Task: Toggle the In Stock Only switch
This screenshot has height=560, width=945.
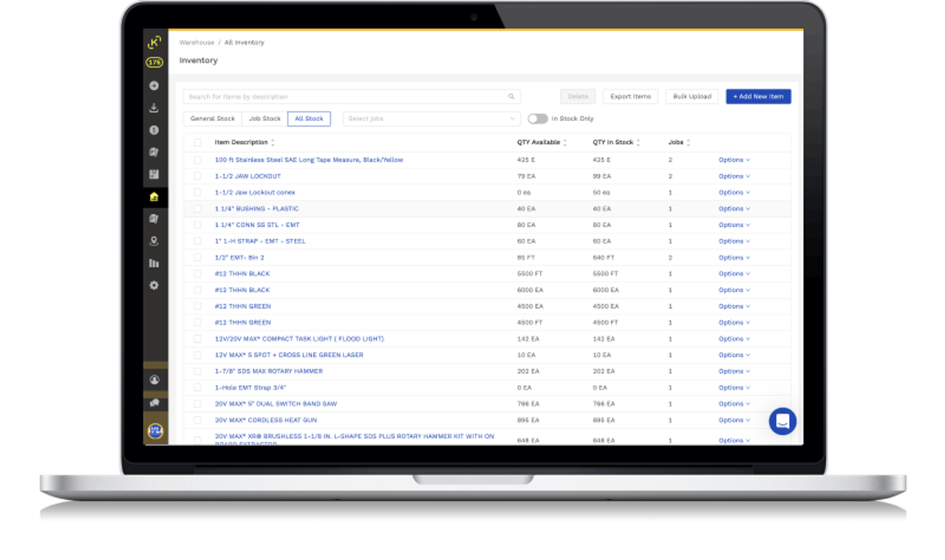Action: [538, 119]
